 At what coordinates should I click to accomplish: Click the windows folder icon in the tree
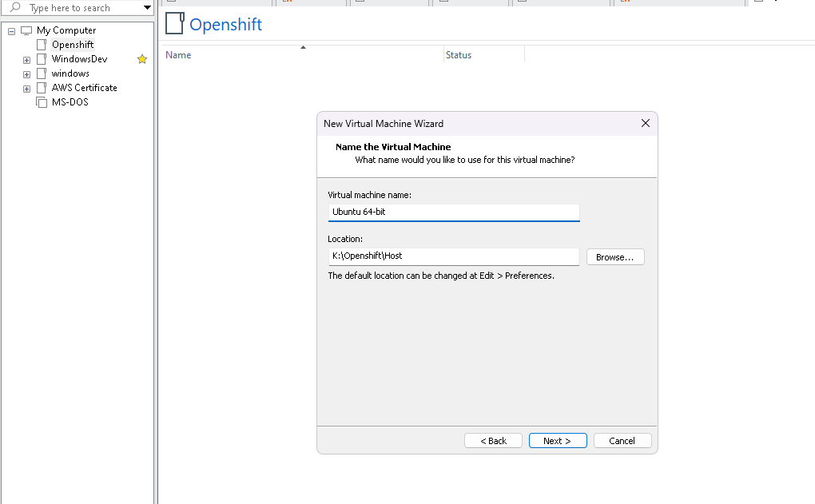pyautogui.click(x=42, y=73)
